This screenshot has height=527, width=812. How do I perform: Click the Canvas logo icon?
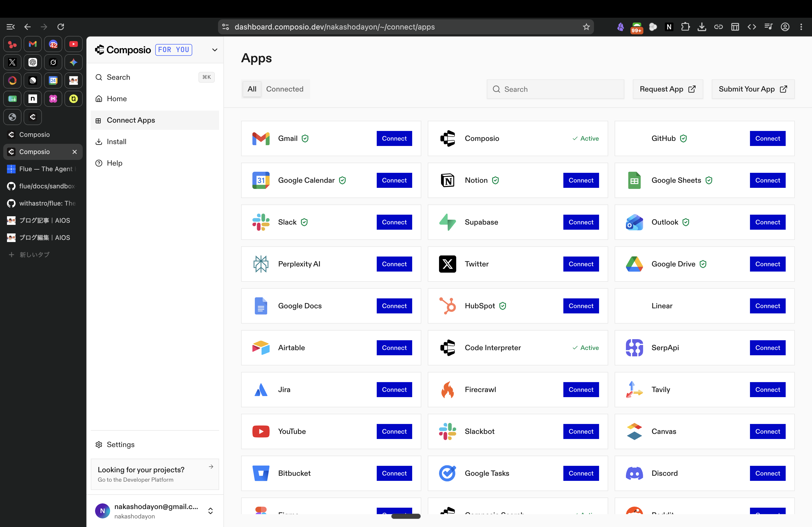tap(634, 431)
